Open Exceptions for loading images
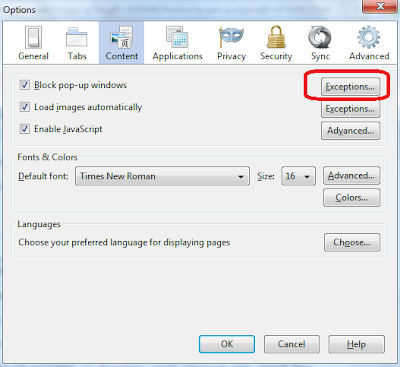Image resolution: width=400 pixels, height=367 pixels. (x=350, y=109)
